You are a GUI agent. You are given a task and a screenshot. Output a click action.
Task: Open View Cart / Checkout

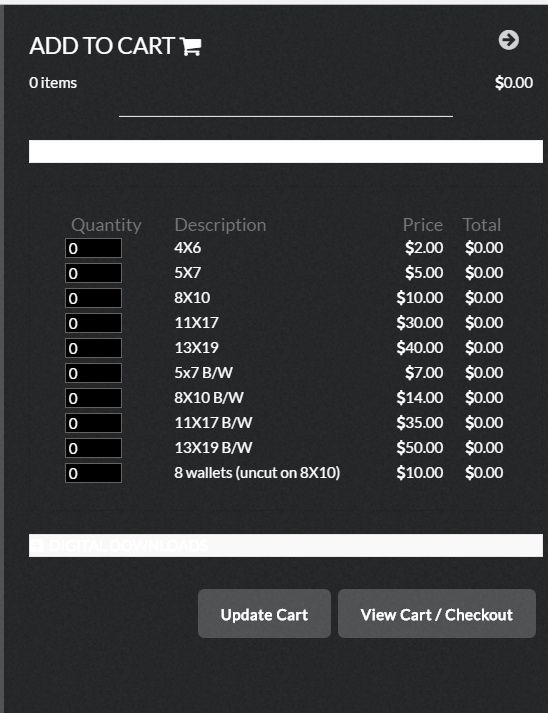(437, 614)
